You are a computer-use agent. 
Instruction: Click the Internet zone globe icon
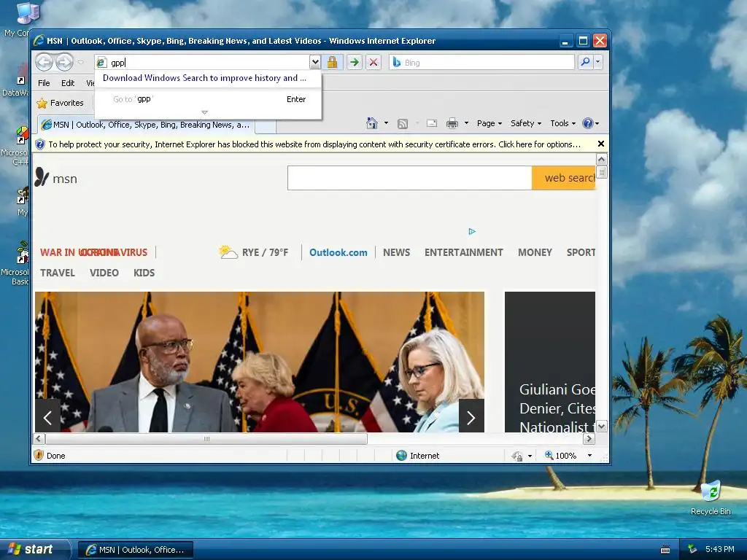(402, 455)
